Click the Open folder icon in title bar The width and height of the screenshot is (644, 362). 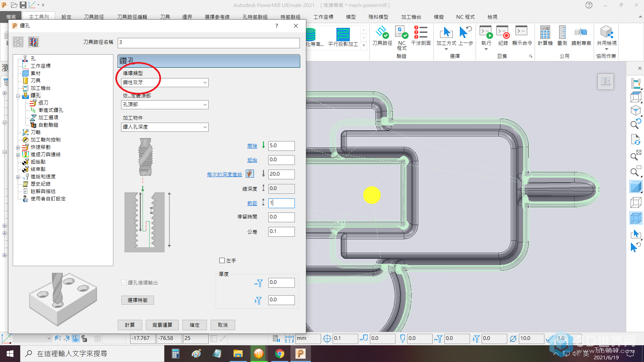click(14, 5)
